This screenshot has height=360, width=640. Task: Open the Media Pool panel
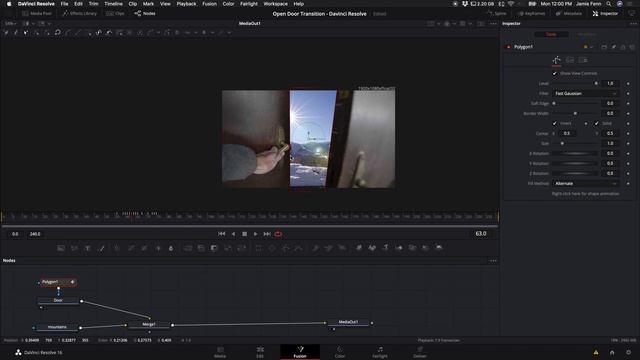pyautogui.click(x=38, y=13)
